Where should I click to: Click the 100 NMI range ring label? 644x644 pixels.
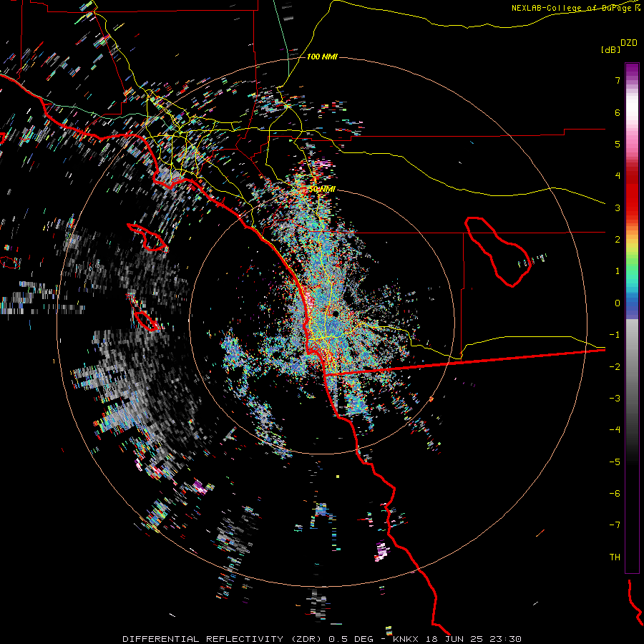click(x=322, y=57)
